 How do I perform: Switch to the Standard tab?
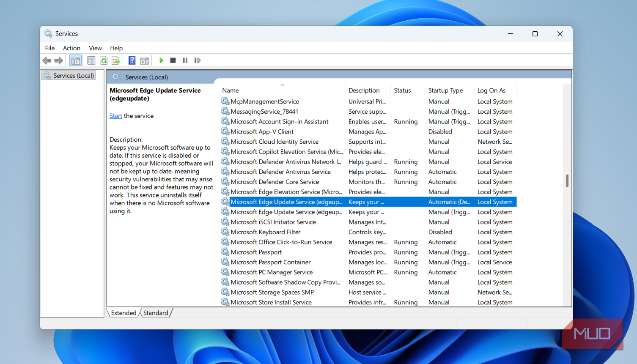pos(156,313)
